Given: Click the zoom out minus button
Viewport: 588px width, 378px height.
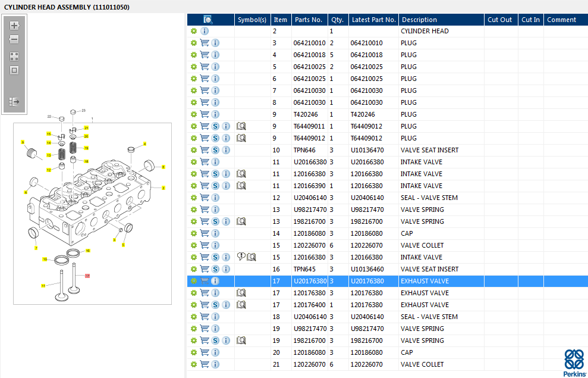Looking at the screenshot, I should 14,39.
